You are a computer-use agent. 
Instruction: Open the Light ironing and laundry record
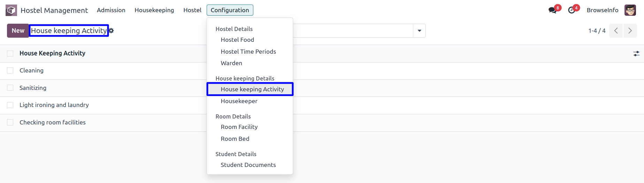point(54,105)
